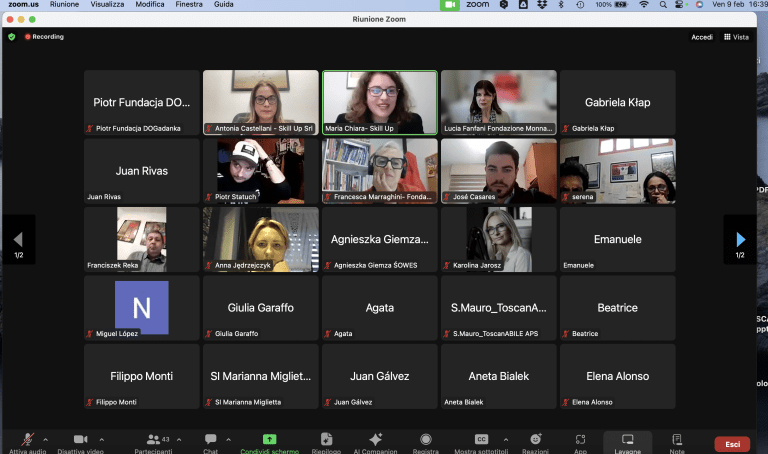The image size is (768, 454).
Task: Click the Google Drive menu bar icon
Action: (x=523, y=4)
